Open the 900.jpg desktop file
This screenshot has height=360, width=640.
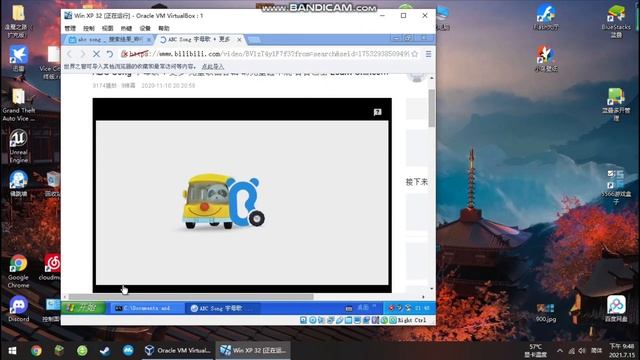[x=546, y=313]
